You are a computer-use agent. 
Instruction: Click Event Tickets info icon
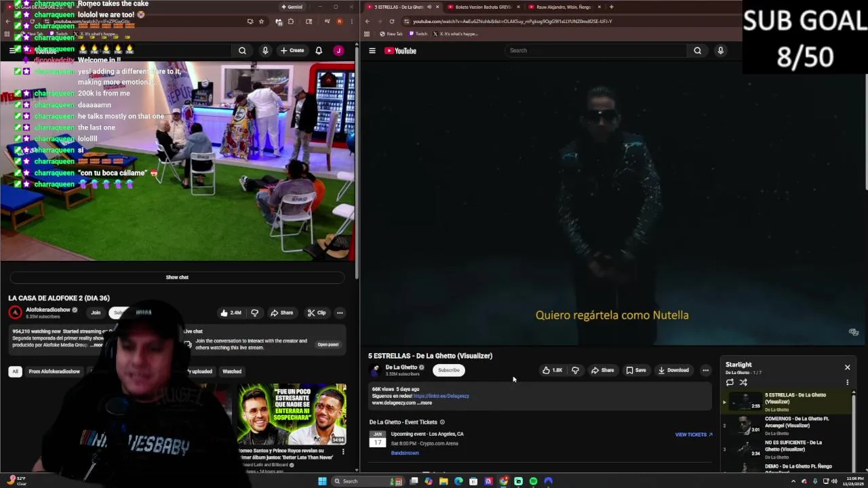coord(442,422)
